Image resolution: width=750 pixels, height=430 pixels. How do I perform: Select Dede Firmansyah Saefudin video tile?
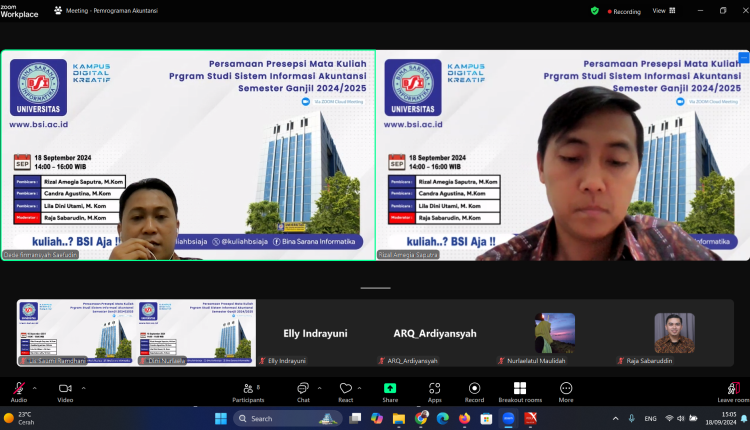click(x=188, y=155)
